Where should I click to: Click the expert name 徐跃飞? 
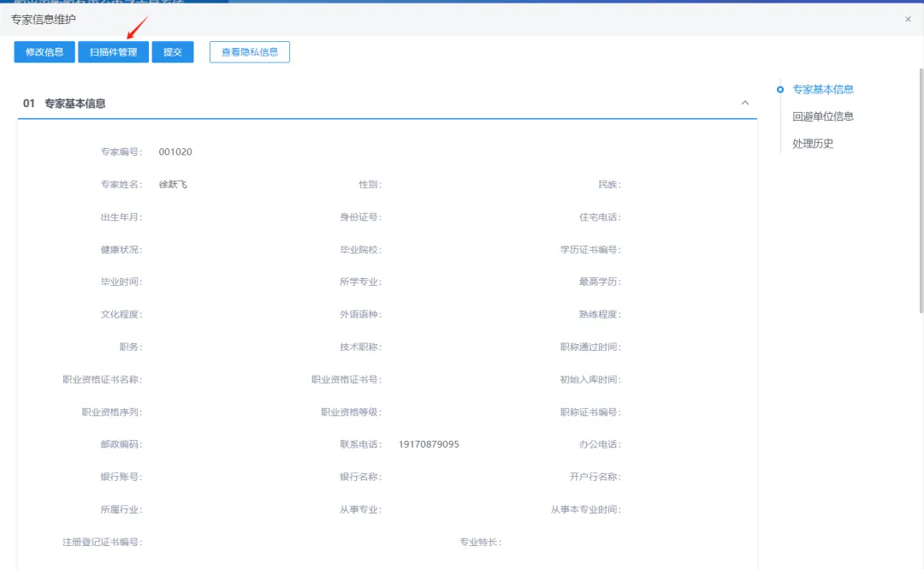pyautogui.click(x=173, y=185)
